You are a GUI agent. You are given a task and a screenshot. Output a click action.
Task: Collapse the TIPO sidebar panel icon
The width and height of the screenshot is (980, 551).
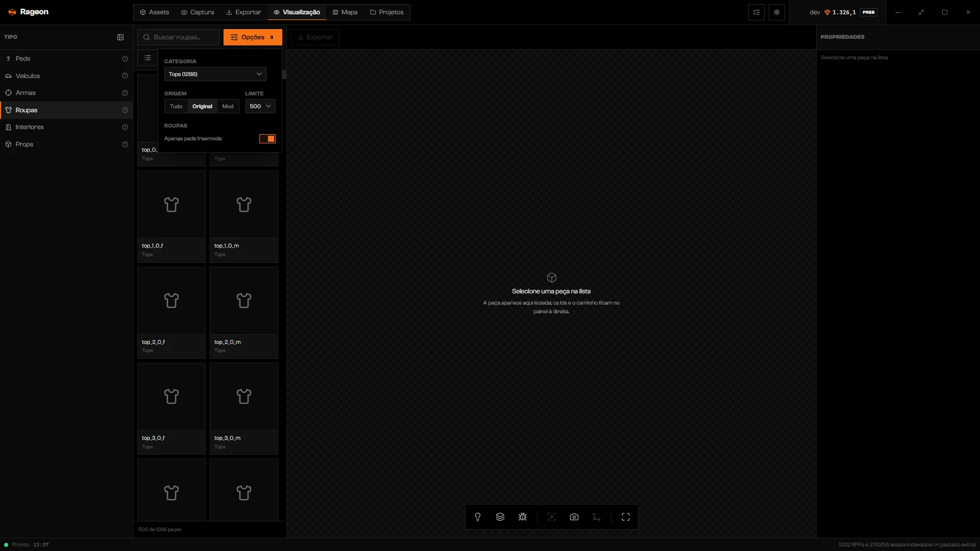coord(120,37)
